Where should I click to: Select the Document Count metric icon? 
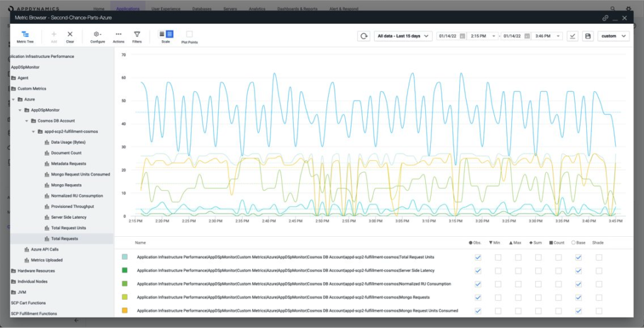(47, 153)
